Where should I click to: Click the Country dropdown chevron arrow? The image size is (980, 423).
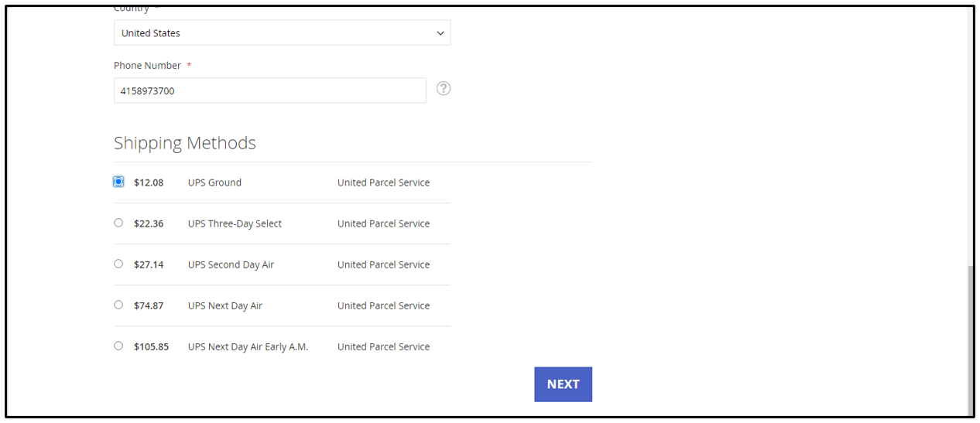click(440, 33)
